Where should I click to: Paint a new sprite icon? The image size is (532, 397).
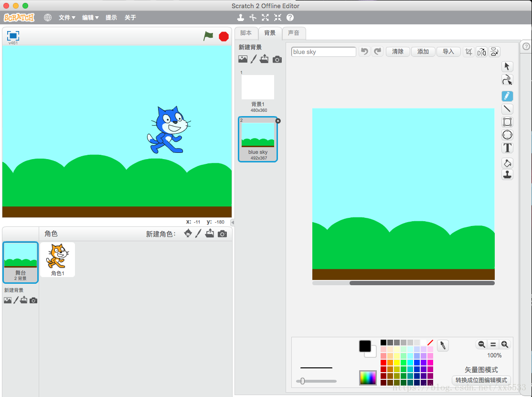point(199,233)
